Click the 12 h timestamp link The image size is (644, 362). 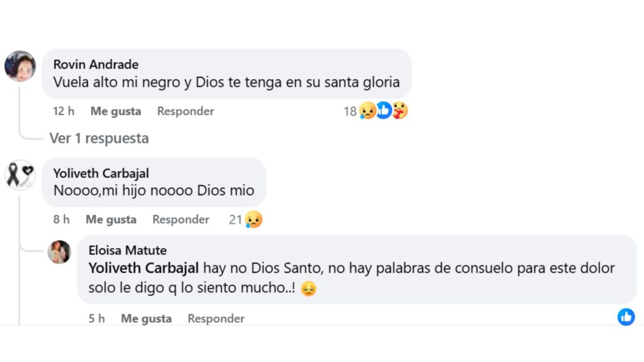point(63,111)
